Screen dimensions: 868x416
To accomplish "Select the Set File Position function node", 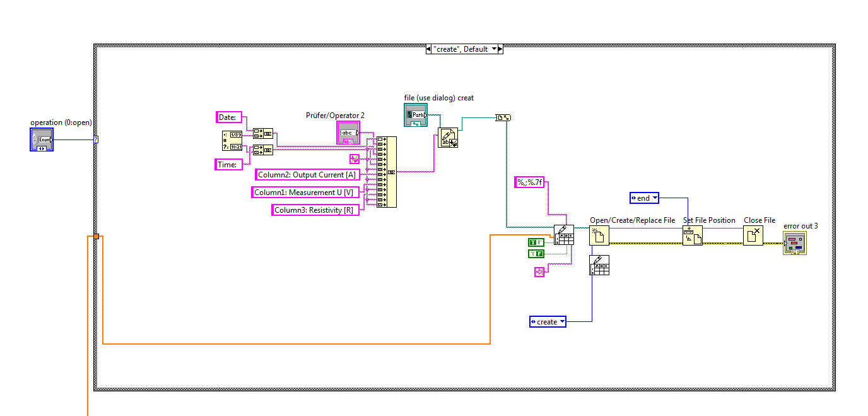I will 692,236.
